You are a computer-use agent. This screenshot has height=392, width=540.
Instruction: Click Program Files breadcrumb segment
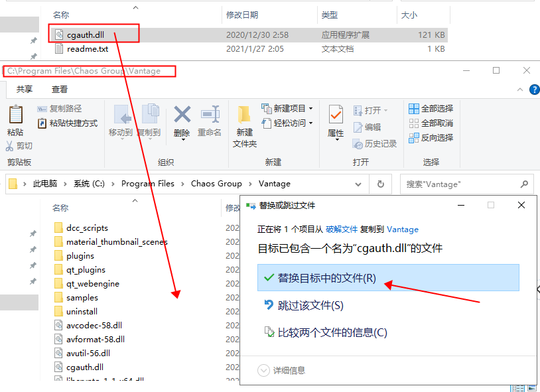148,184
